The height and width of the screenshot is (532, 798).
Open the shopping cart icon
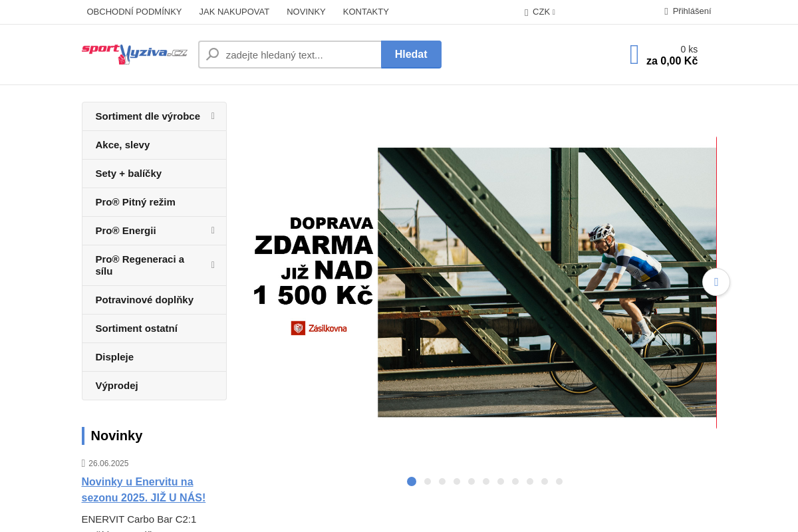[634, 55]
